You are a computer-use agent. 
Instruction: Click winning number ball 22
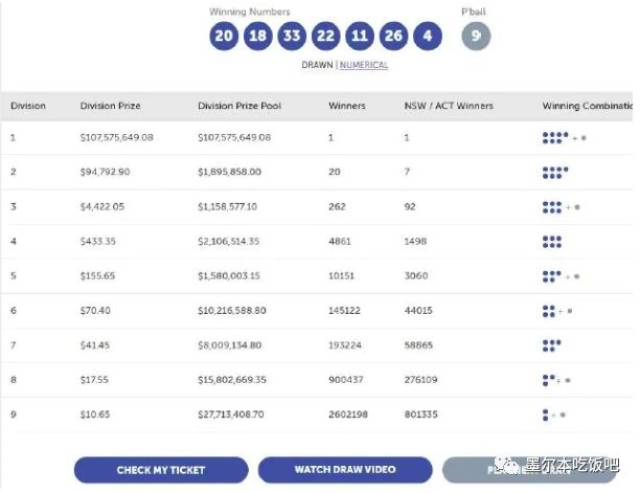pyautogui.click(x=326, y=37)
